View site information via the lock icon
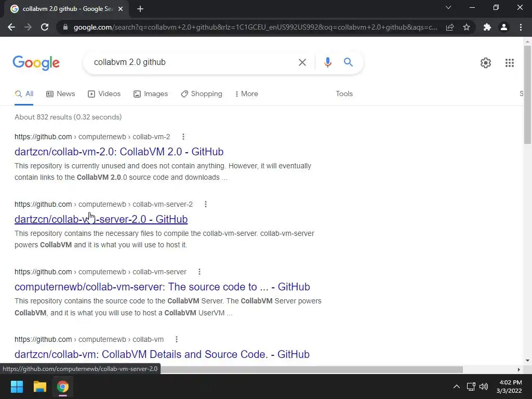The width and height of the screenshot is (532, 399). point(65,27)
